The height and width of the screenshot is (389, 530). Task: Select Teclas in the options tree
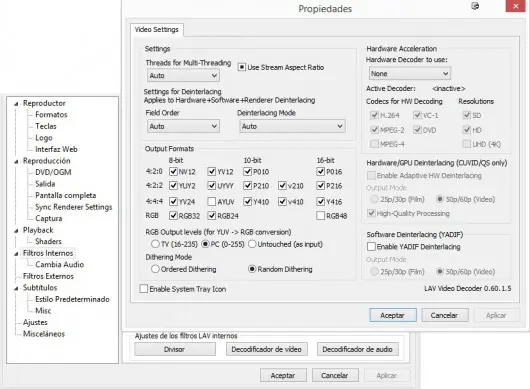point(46,126)
